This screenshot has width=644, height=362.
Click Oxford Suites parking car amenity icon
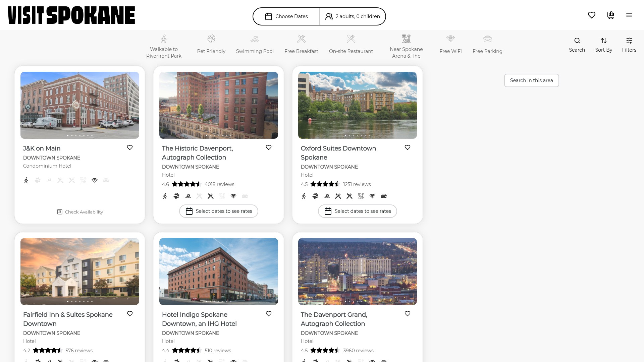[x=384, y=196]
